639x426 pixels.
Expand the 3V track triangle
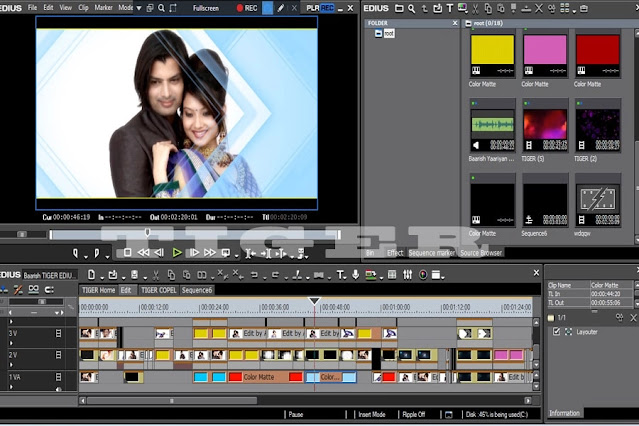pos(11,343)
